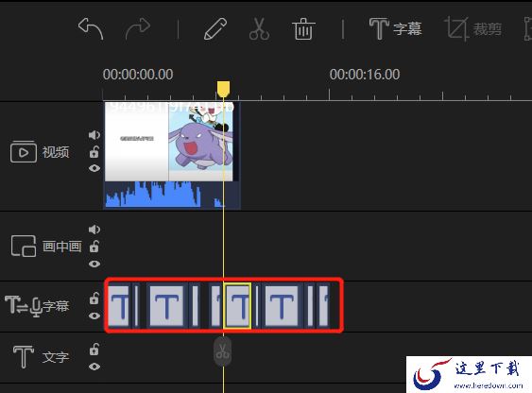Click the video clip thumbnail in timeline
This screenshot has height=393, width=532.
(x=169, y=142)
